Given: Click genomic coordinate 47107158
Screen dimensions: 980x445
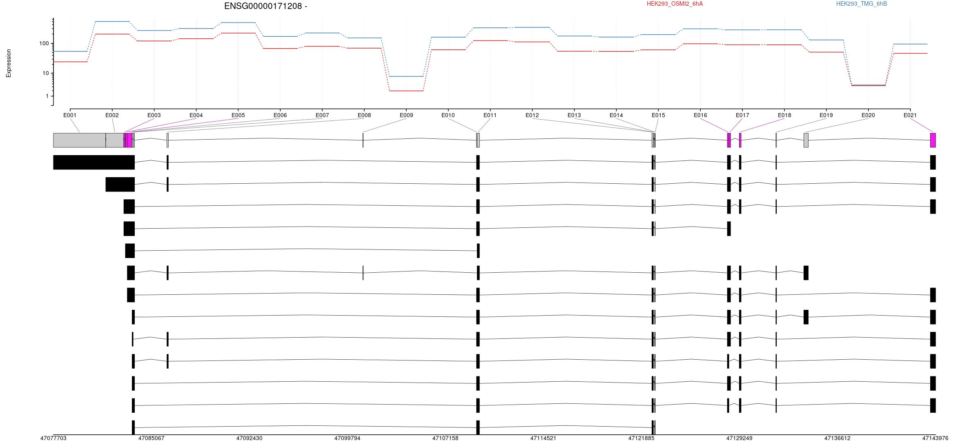Looking at the screenshot, I should [x=445, y=438].
